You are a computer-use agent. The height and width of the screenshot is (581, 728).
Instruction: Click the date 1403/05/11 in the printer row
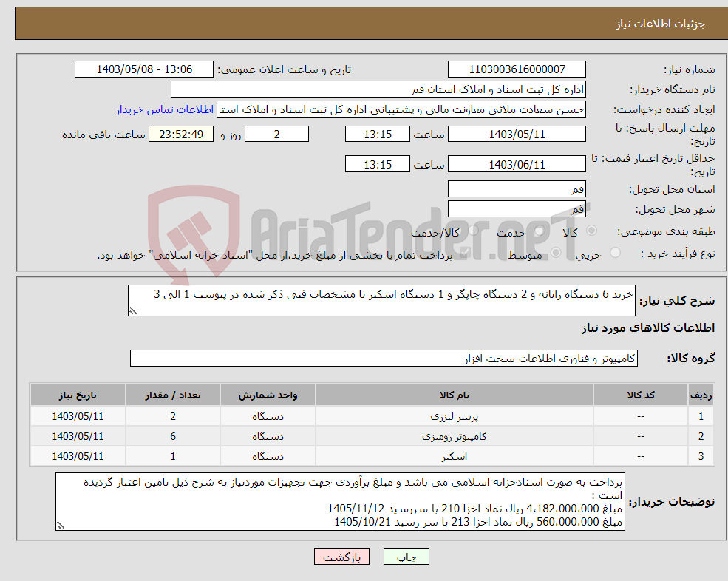(78, 417)
